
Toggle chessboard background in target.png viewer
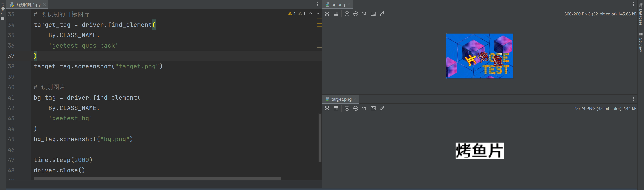click(x=327, y=108)
